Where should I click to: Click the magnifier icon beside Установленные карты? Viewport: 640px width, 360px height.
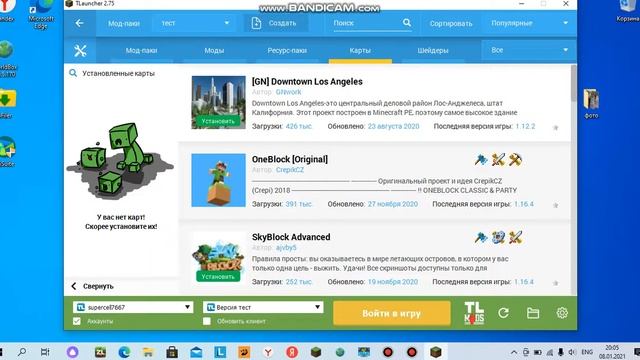click(73, 73)
